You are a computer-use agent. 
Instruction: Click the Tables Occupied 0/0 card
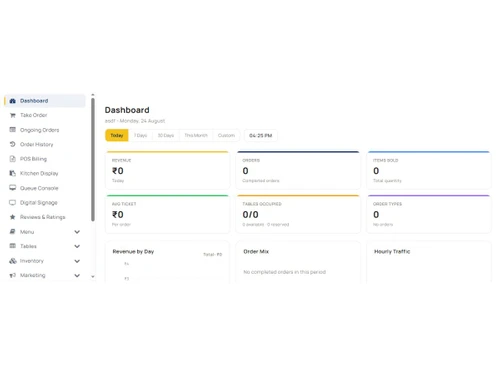[x=298, y=214]
